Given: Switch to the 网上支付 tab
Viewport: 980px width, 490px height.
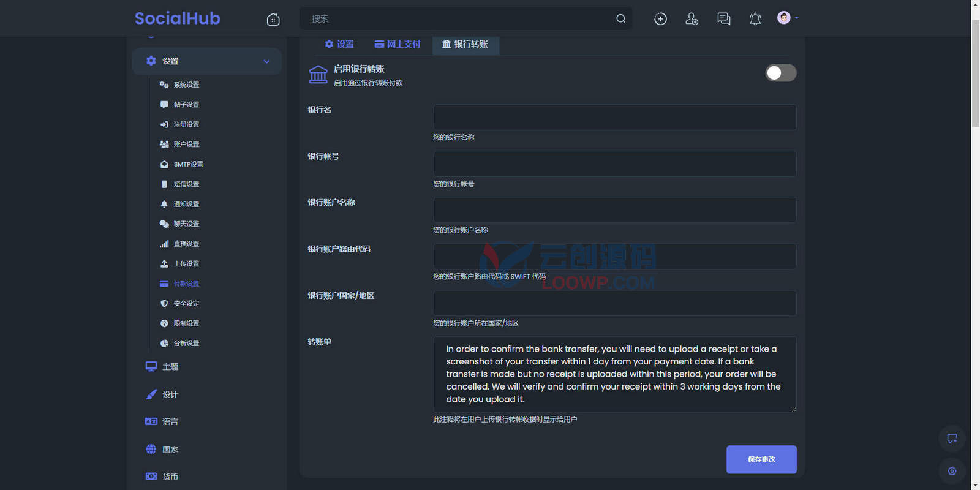Looking at the screenshot, I should point(398,44).
